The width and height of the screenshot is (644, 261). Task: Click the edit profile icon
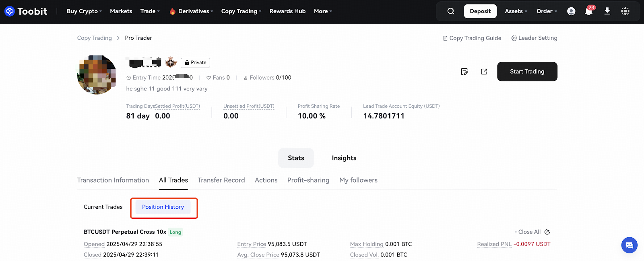[464, 72]
